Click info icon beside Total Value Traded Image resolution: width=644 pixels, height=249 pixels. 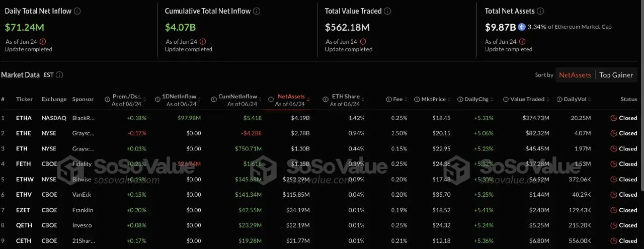(x=387, y=11)
